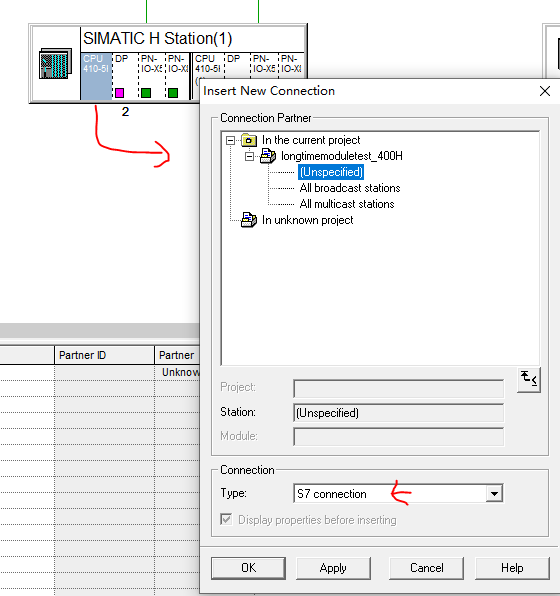The width and height of the screenshot is (560, 596).
Task: Select 'All broadcast stations' entry
Action: click(350, 188)
